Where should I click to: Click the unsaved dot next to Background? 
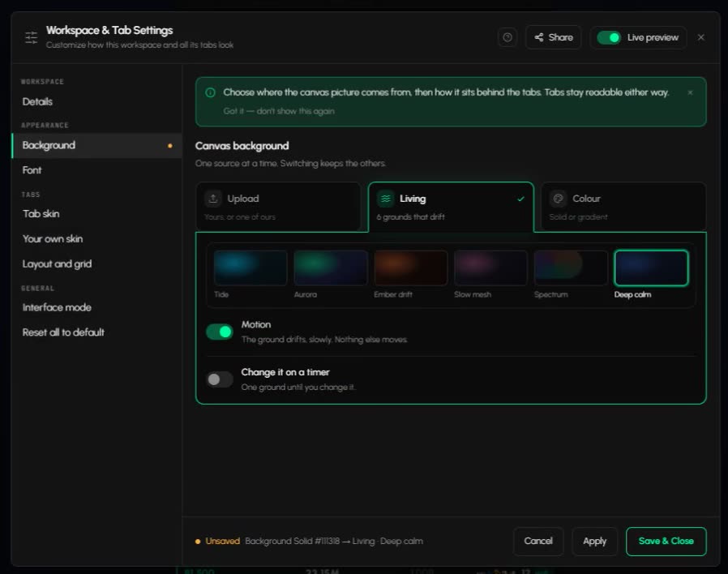click(170, 146)
